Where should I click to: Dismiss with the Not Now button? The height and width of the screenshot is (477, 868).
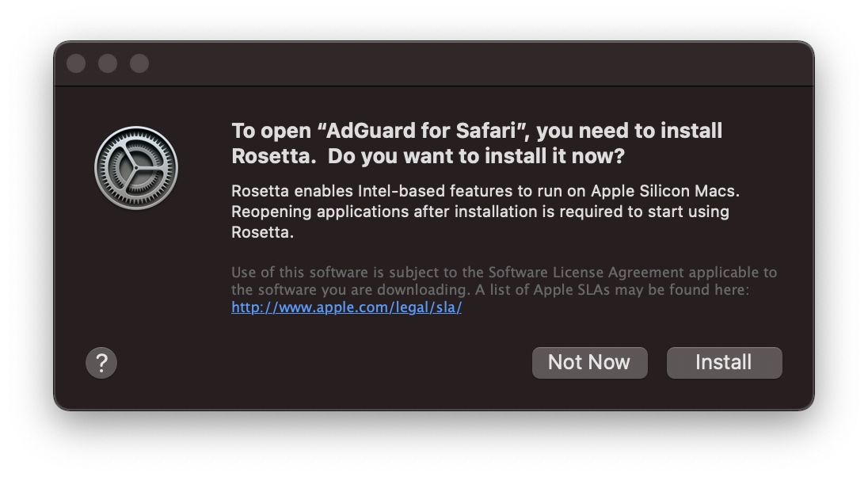click(589, 363)
